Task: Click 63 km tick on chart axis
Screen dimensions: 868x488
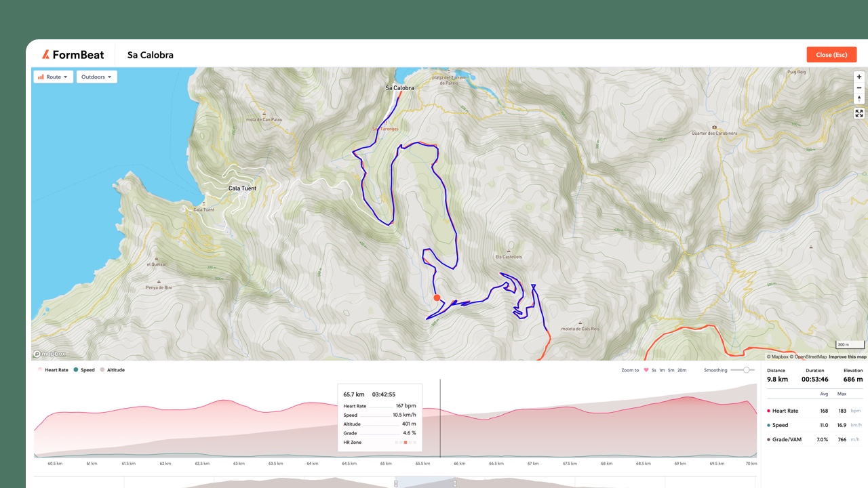Action: (x=239, y=464)
